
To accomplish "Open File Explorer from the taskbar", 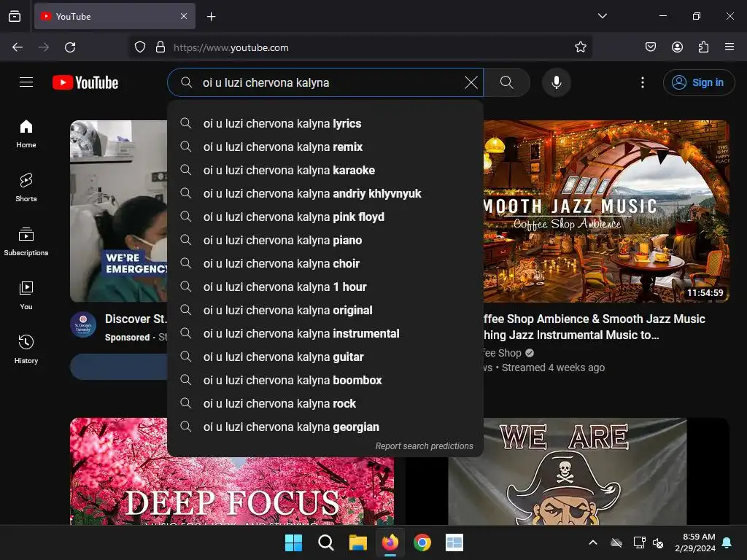I will [x=357, y=542].
